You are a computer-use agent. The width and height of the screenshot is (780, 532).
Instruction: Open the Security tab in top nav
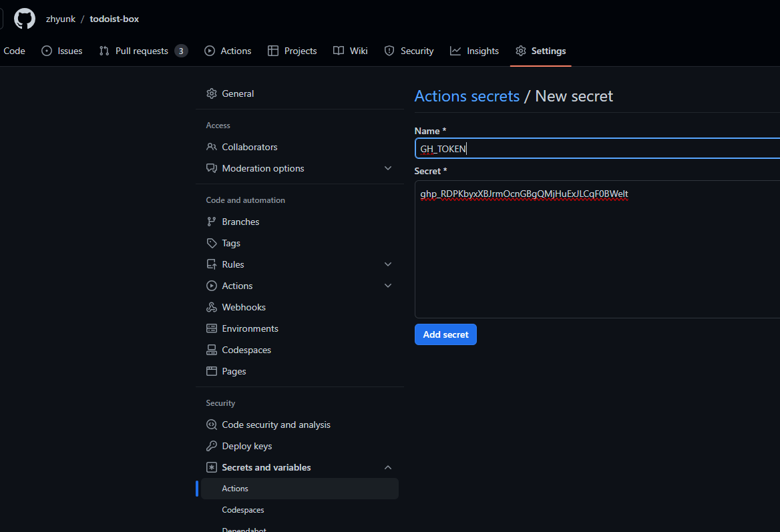click(x=409, y=51)
